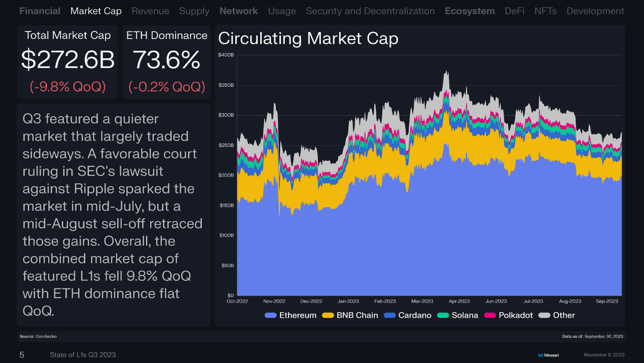Open the NFTs tab
The height and width of the screenshot is (363, 644).
point(546,11)
